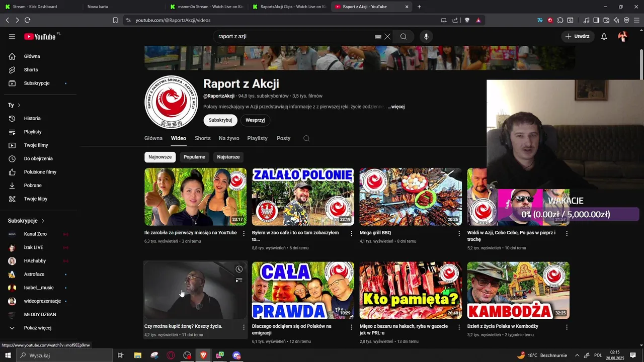
Task: Open options for 'Waldi w Azji' video
Action: tap(567, 234)
